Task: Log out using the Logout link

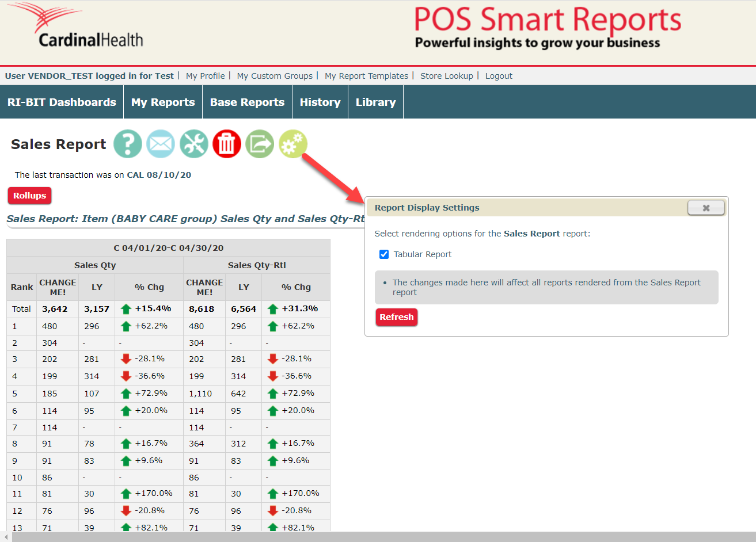Action: tap(499, 76)
